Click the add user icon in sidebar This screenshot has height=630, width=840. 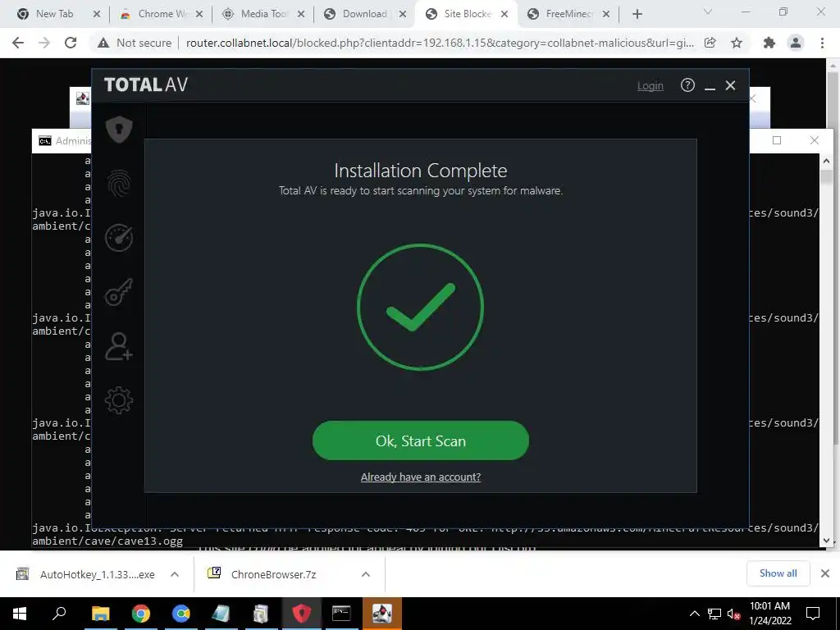coord(119,346)
